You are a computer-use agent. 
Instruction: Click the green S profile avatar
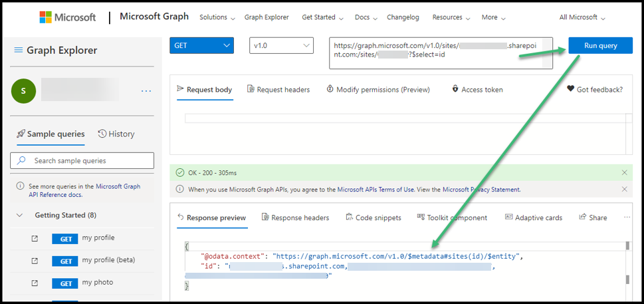(x=23, y=91)
